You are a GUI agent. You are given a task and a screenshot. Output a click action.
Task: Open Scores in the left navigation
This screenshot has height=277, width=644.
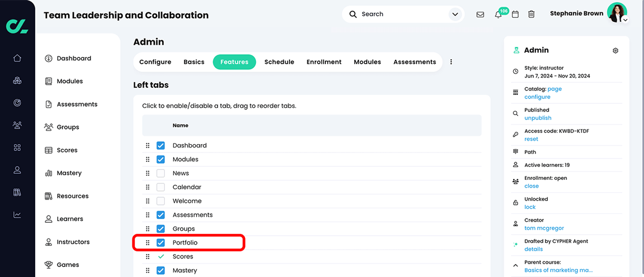[x=67, y=150]
